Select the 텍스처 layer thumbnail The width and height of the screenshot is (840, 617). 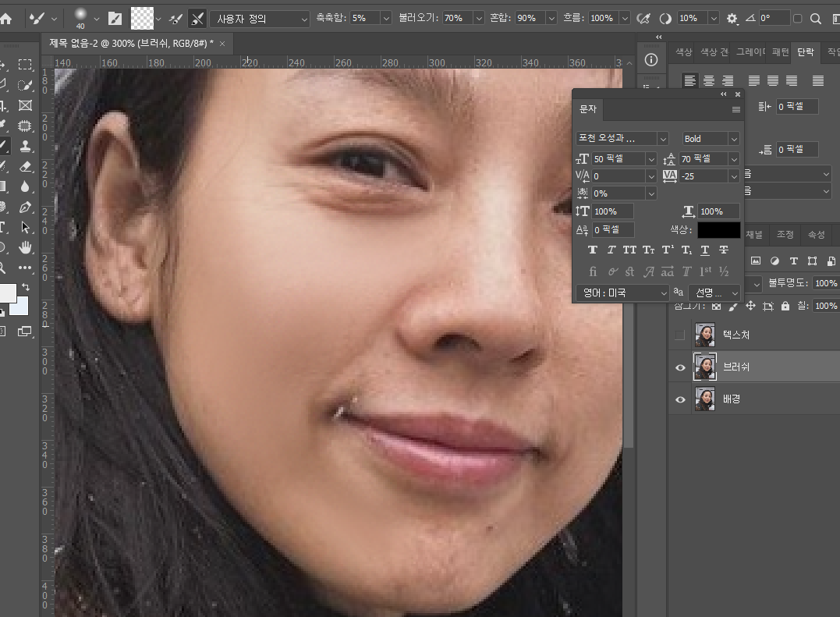tap(704, 335)
